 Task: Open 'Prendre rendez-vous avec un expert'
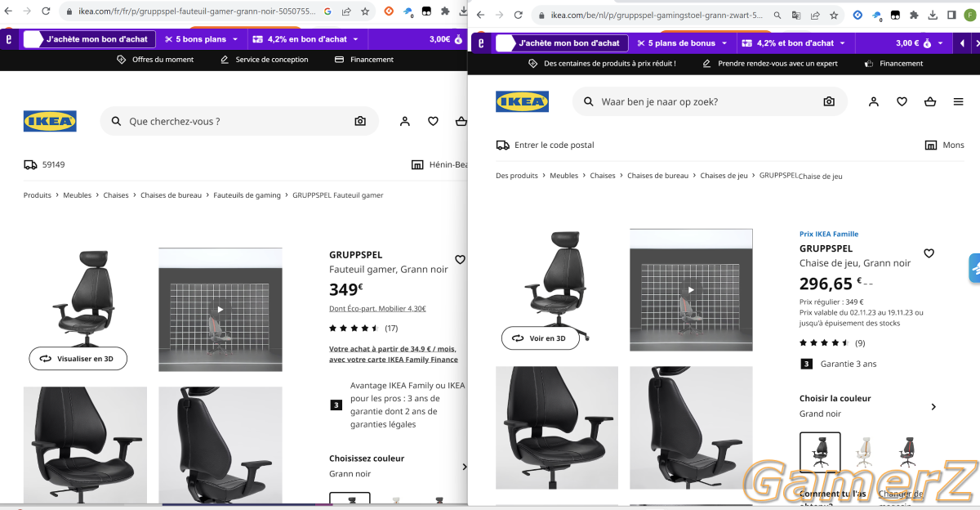click(x=769, y=63)
